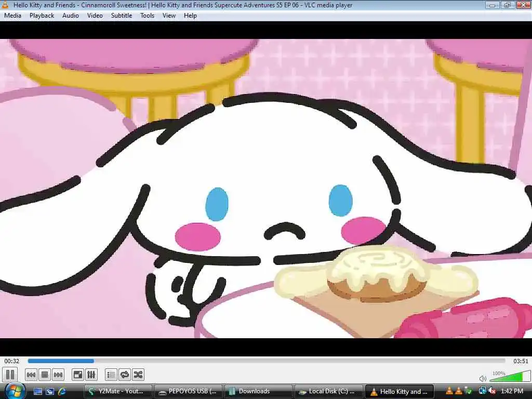Image resolution: width=532 pixels, height=399 pixels.
Task: Open the Audio menu
Action: point(71,16)
